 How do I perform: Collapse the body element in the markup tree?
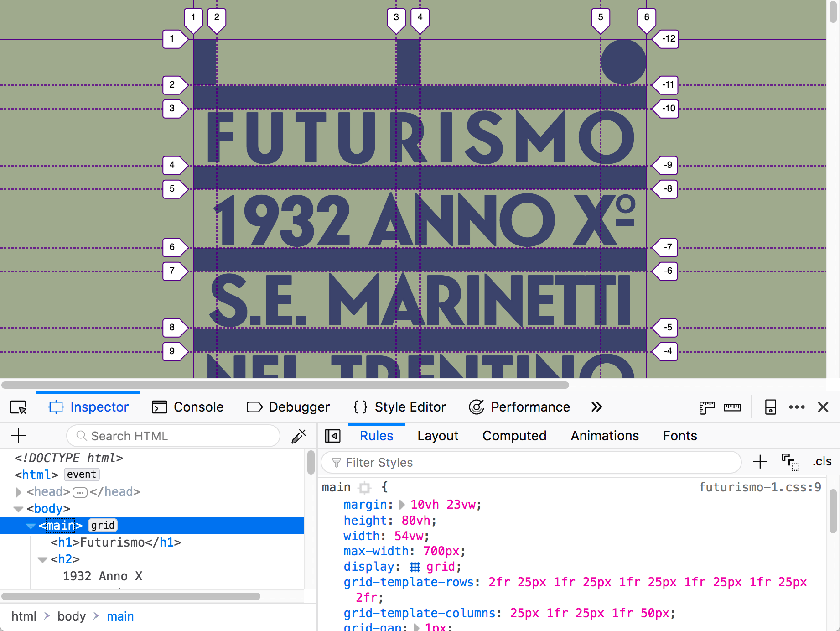(18, 508)
